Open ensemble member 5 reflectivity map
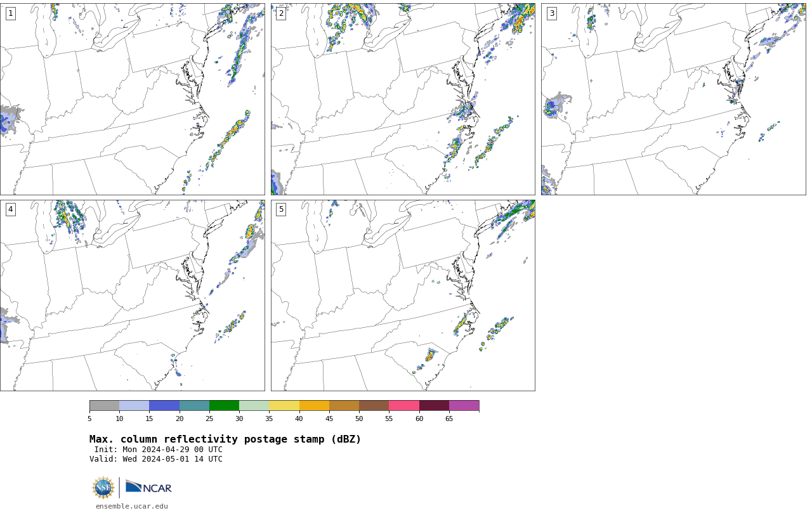The height and width of the screenshot is (513, 812). tap(403, 295)
